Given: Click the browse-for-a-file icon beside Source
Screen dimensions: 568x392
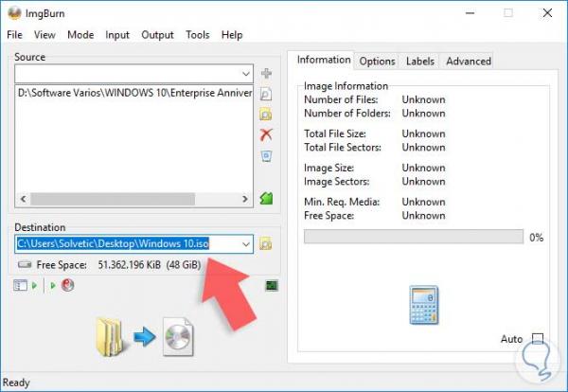Looking at the screenshot, I should click(x=266, y=94).
